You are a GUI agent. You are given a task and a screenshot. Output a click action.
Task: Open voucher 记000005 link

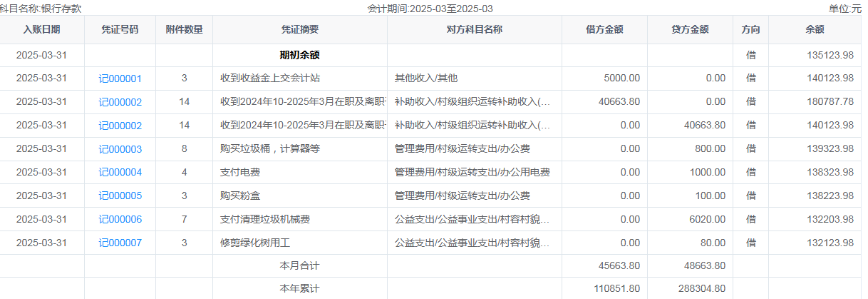click(x=120, y=196)
